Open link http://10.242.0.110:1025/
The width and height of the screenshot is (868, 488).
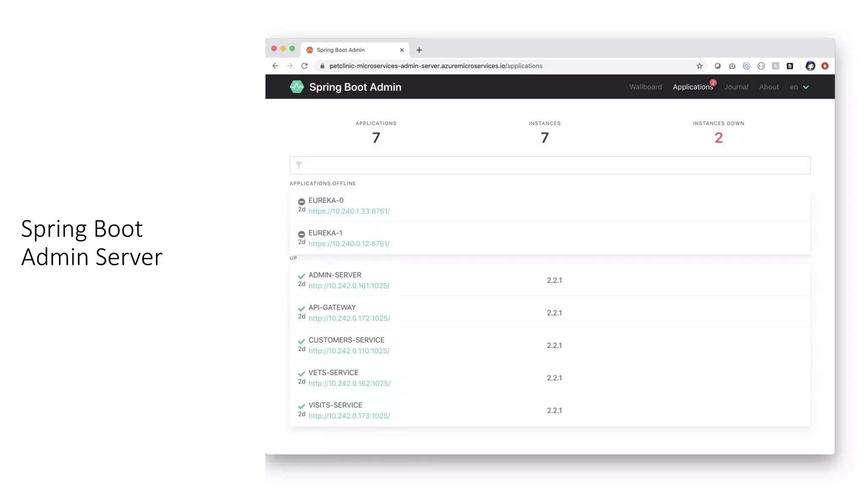point(349,351)
